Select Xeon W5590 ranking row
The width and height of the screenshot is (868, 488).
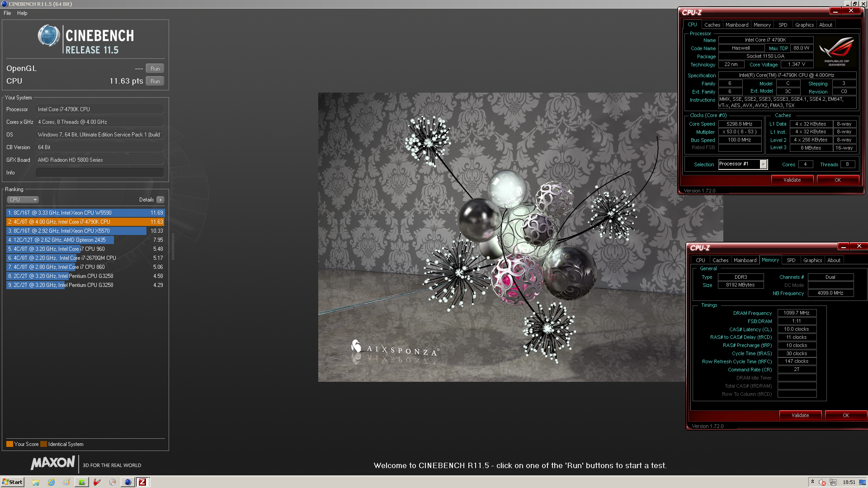coord(85,213)
